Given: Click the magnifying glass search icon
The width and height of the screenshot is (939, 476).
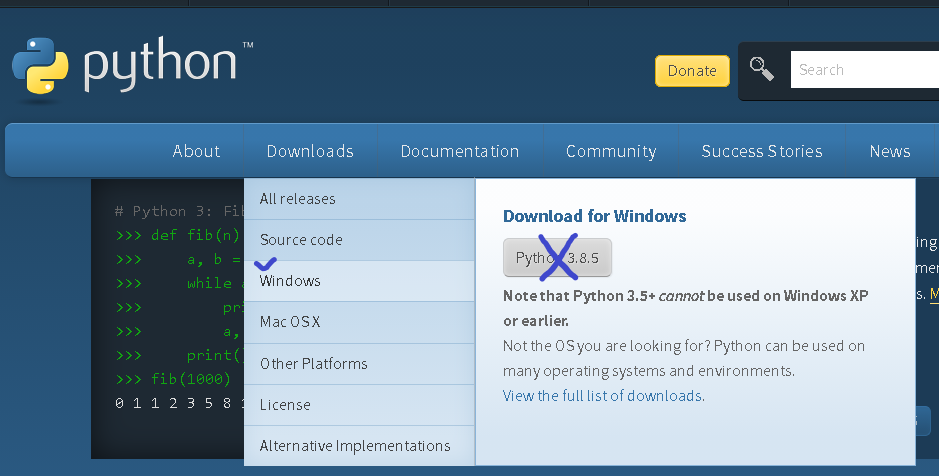Looking at the screenshot, I should (762, 69).
